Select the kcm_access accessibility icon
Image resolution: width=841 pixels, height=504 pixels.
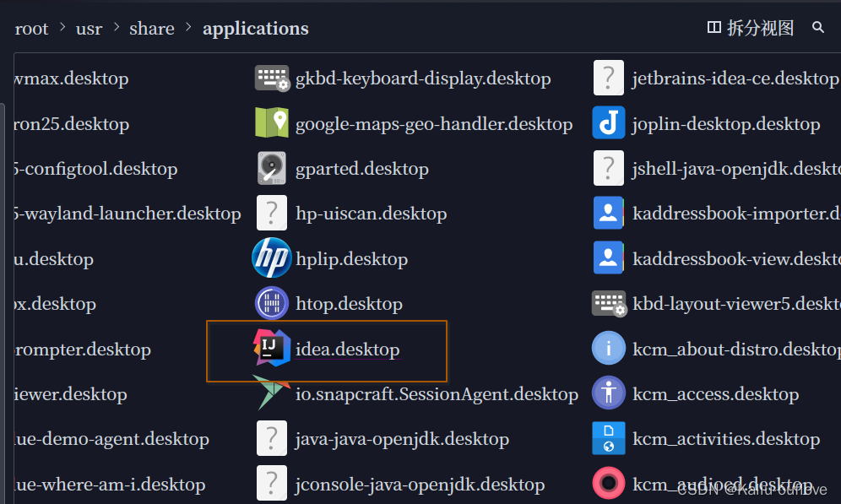click(x=609, y=394)
